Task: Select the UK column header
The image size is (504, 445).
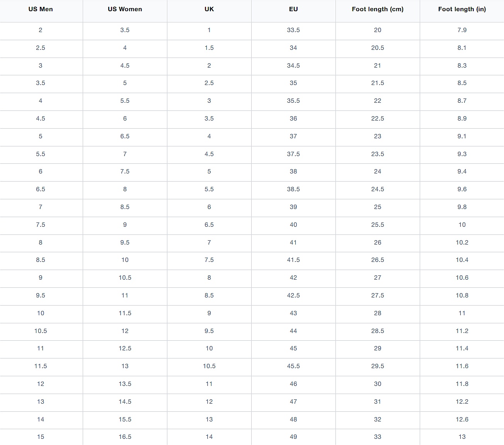Action: 209,9
